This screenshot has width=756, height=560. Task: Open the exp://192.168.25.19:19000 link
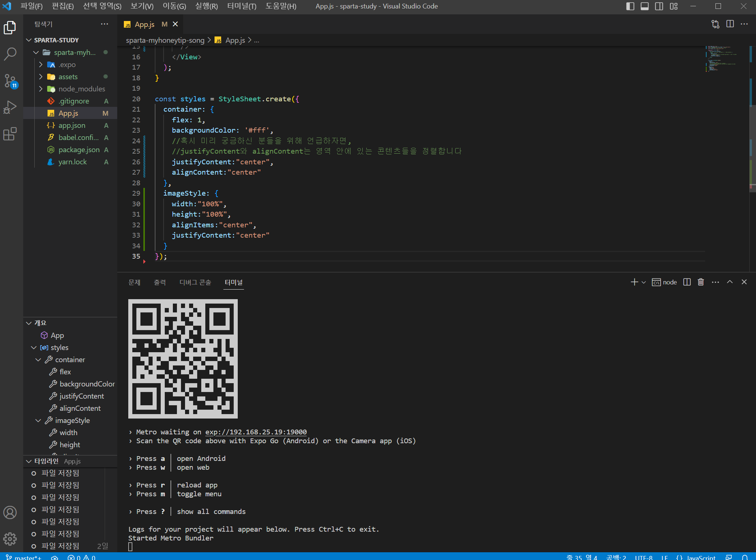256,432
